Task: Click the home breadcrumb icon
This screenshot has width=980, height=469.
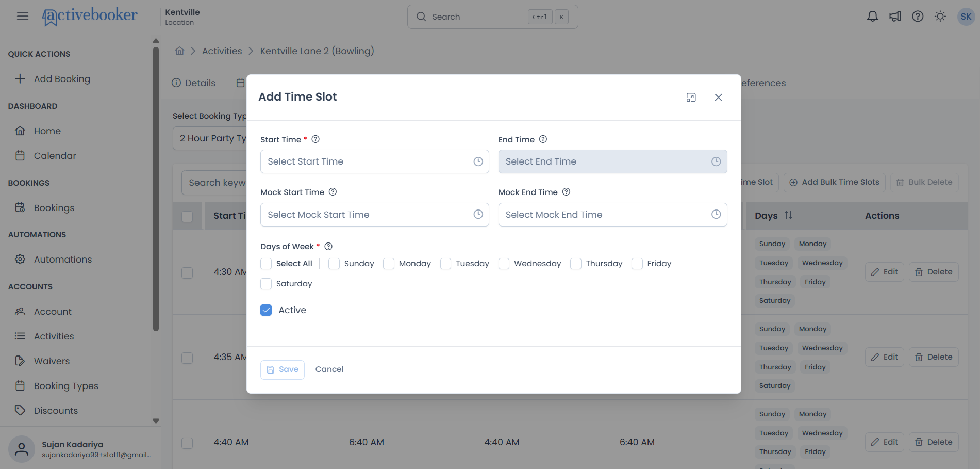Action: point(179,51)
